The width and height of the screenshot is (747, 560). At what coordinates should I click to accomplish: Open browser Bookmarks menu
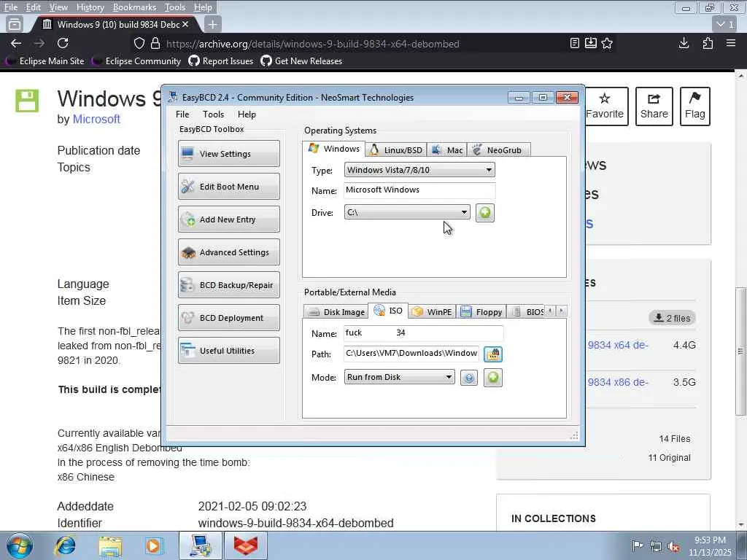[x=134, y=7]
